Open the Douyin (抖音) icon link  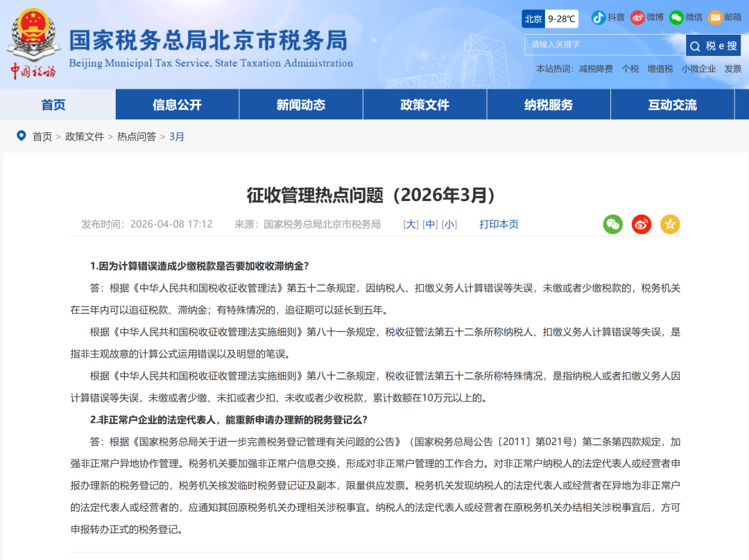click(x=598, y=17)
